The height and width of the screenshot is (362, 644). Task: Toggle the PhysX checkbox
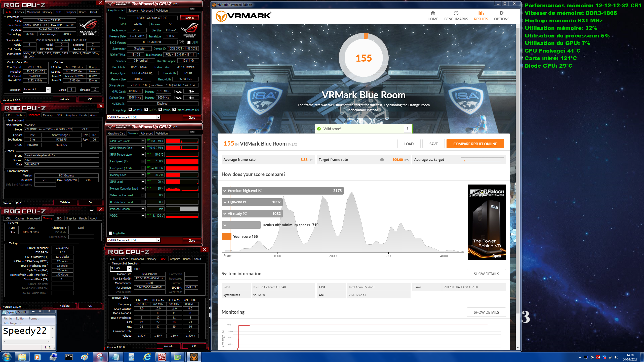160,110
